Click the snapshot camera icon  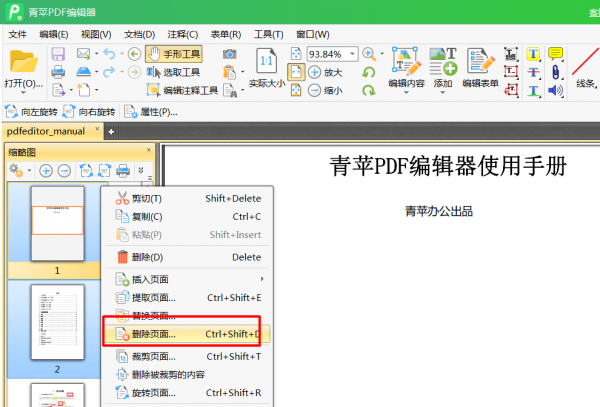(230, 54)
